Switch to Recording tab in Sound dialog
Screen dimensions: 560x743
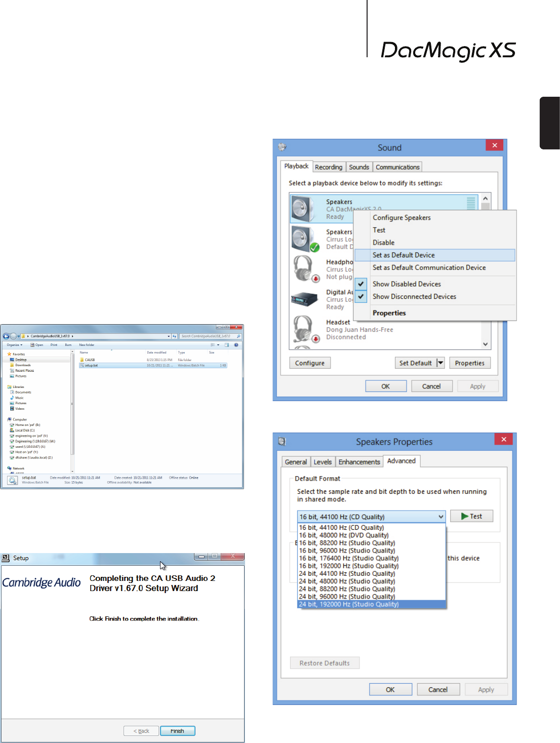[329, 167]
